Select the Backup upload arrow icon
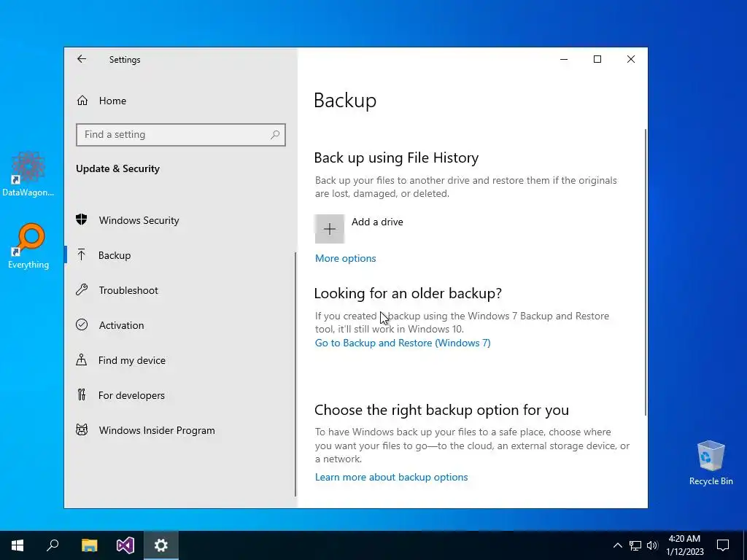The height and width of the screenshot is (560, 747). coord(82,254)
